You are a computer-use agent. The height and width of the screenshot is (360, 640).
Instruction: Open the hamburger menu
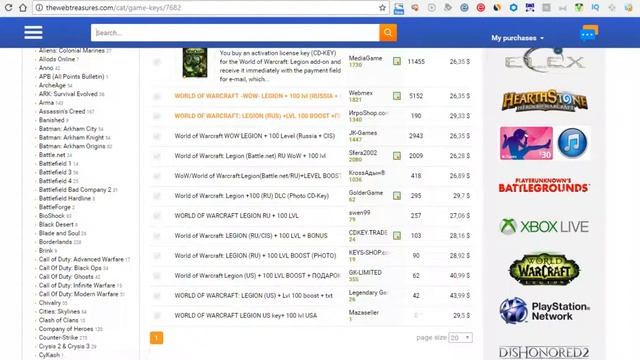pos(33,32)
